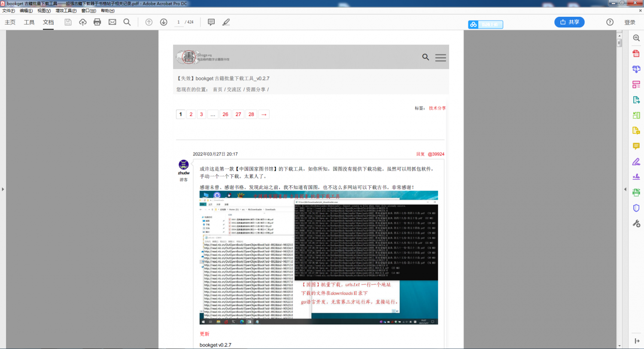Open the Export PDF tool in the sidebar

[636, 99]
